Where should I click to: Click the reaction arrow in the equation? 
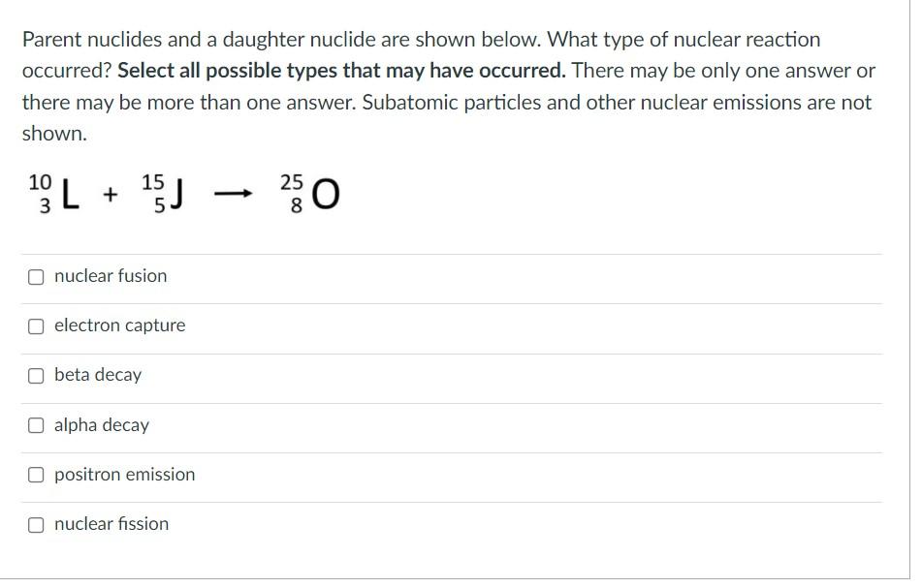[x=233, y=194]
